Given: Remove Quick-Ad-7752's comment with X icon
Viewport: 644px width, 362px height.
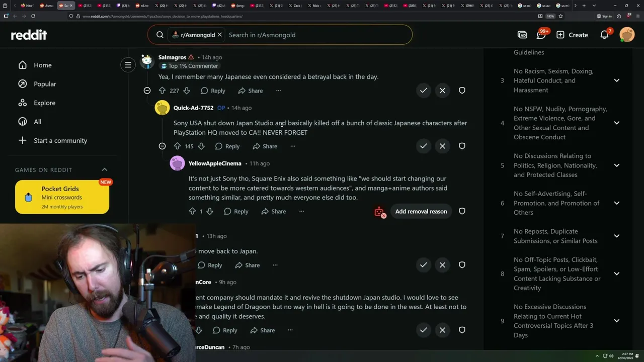Looking at the screenshot, I should tap(442, 146).
